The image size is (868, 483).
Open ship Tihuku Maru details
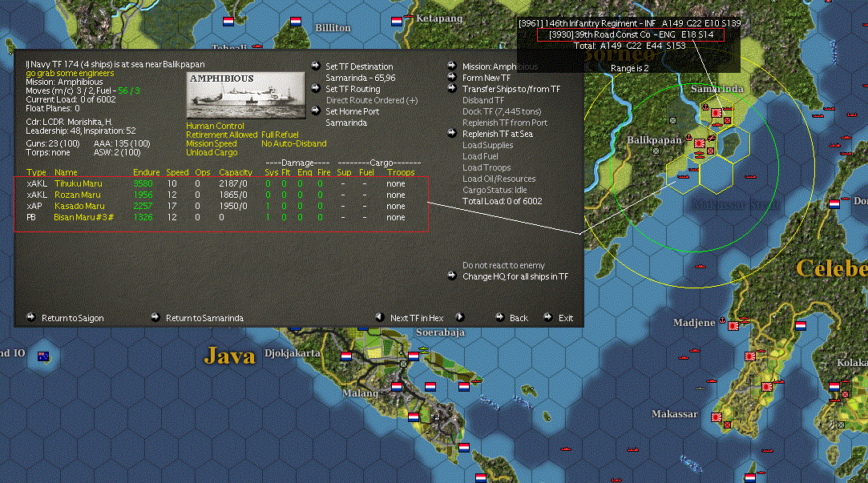click(78, 183)
